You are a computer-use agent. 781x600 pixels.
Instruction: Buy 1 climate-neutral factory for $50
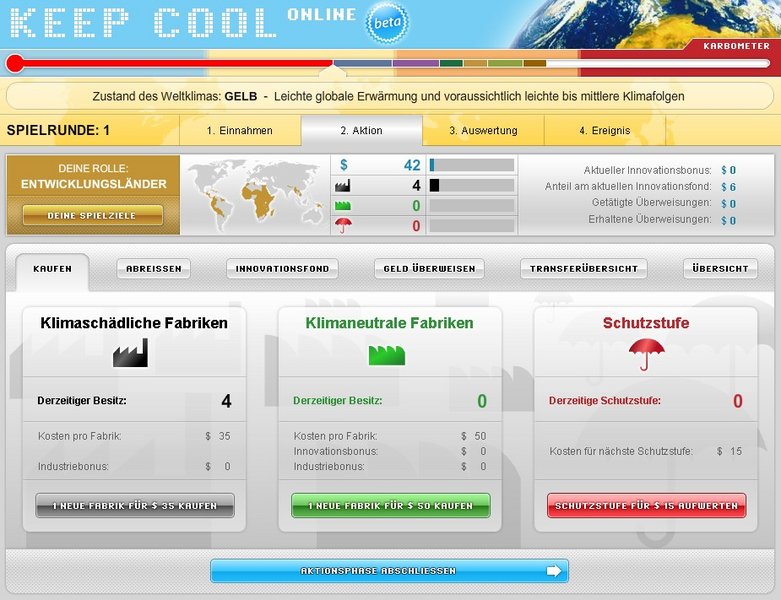point(390,505)
